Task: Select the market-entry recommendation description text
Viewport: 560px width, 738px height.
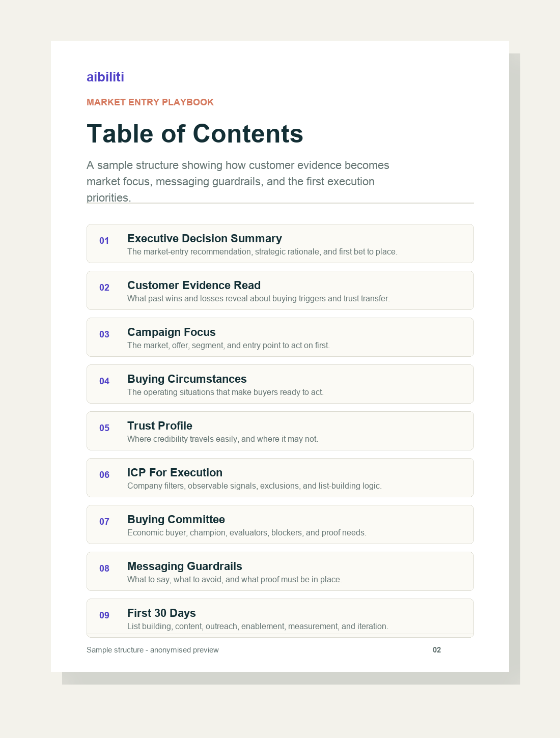Action: click(262, 252)
